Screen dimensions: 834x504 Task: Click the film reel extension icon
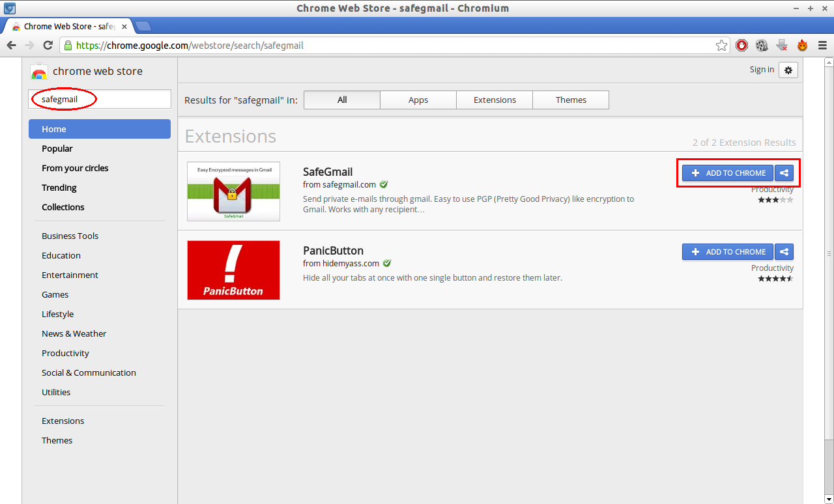pos(762,46)
